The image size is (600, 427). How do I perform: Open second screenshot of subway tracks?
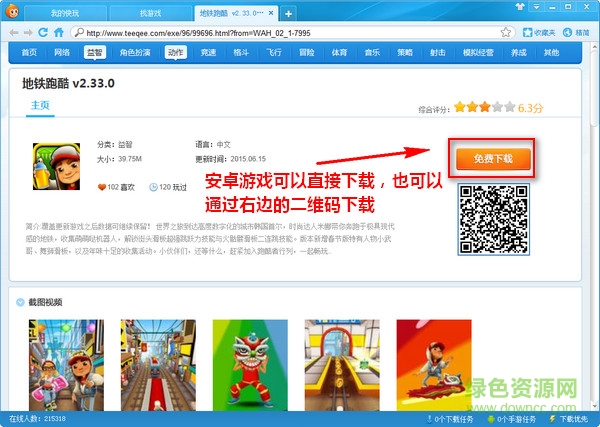[158, 365]
